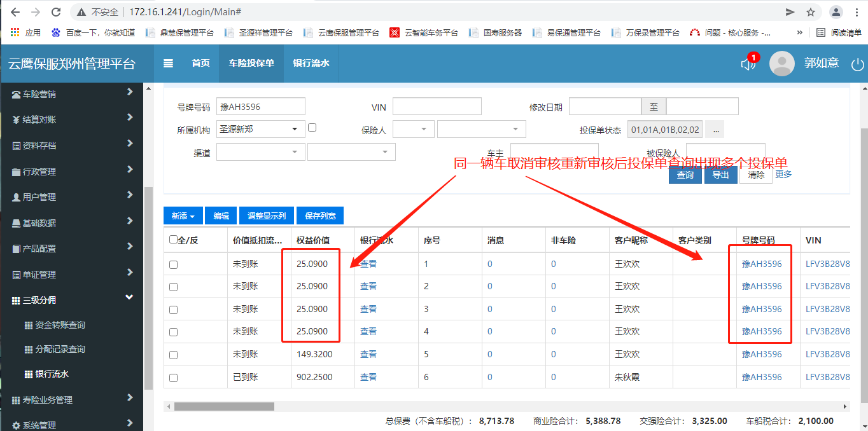Focus the VIN input field
Image resolution: width=868 pixels, height=431 pixels.
click(x=437, y=106)
